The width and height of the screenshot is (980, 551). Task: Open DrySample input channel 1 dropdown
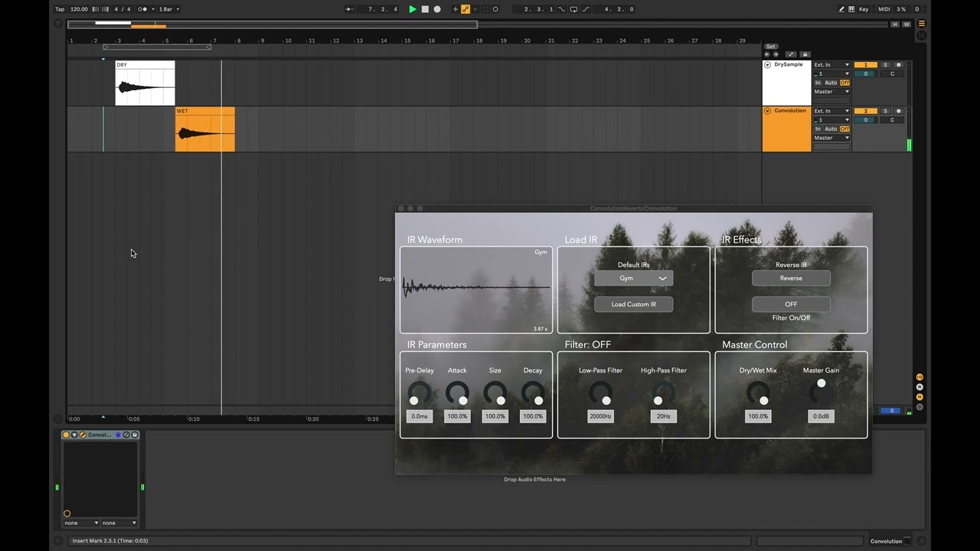(831, 73)
